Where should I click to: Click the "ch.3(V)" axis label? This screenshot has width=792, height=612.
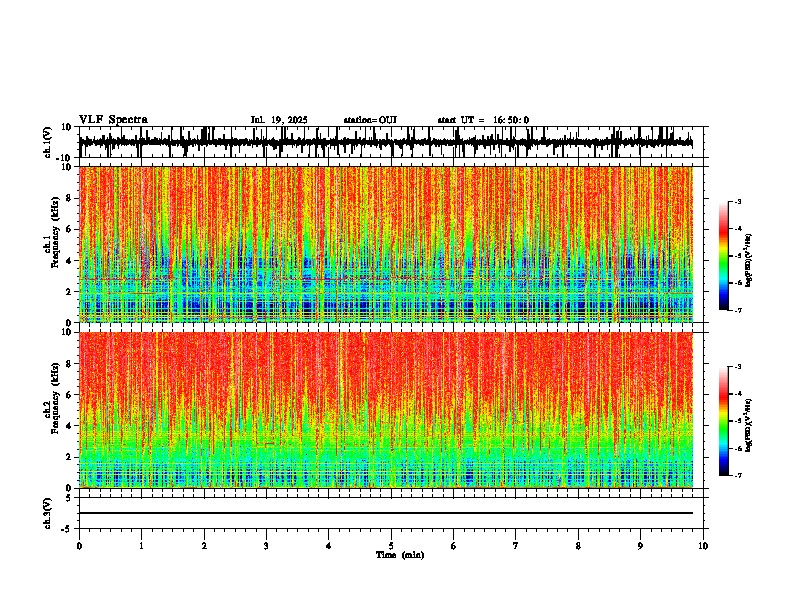click(48, 513)
